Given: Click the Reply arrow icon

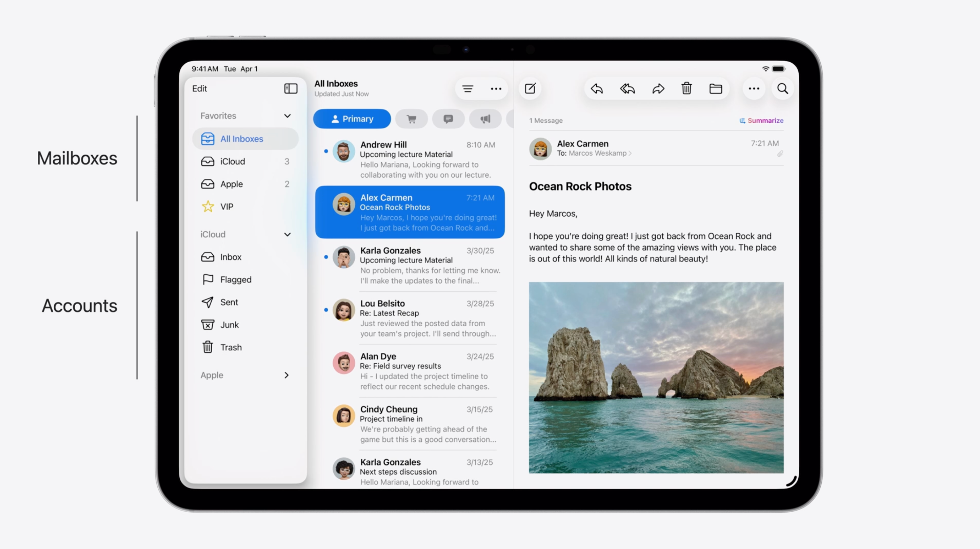Looking at the screenshot, I should [597, 89].
